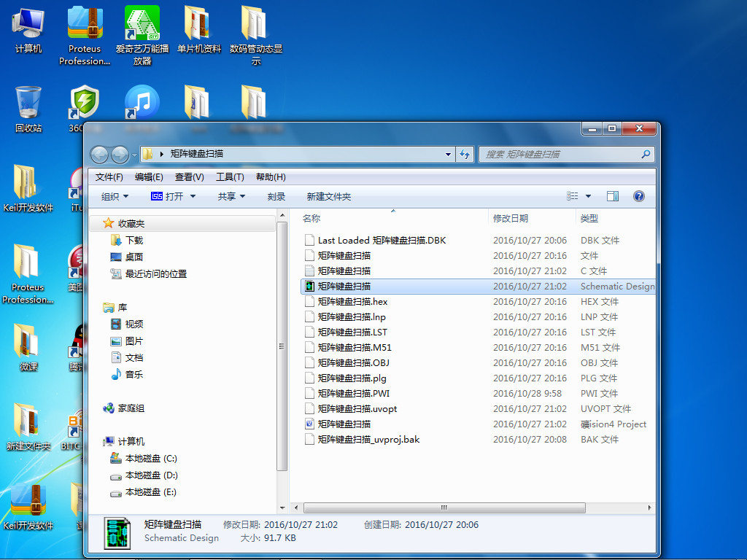This screenshot has height=560, width=747.
Task: Open address bar history dropdown
Action: click(x=448, y=155)
